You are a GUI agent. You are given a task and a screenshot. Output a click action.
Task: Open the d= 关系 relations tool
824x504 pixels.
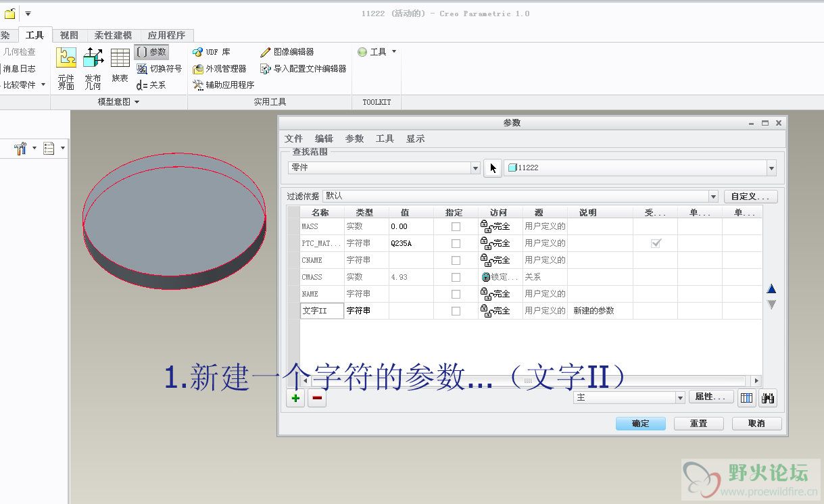[x=151, y=85]
